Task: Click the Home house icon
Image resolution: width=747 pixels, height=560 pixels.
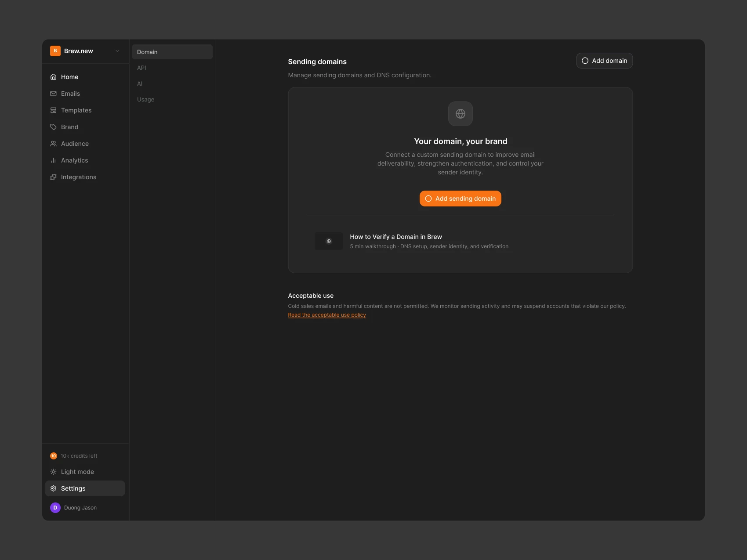Action: coord(54,77)
